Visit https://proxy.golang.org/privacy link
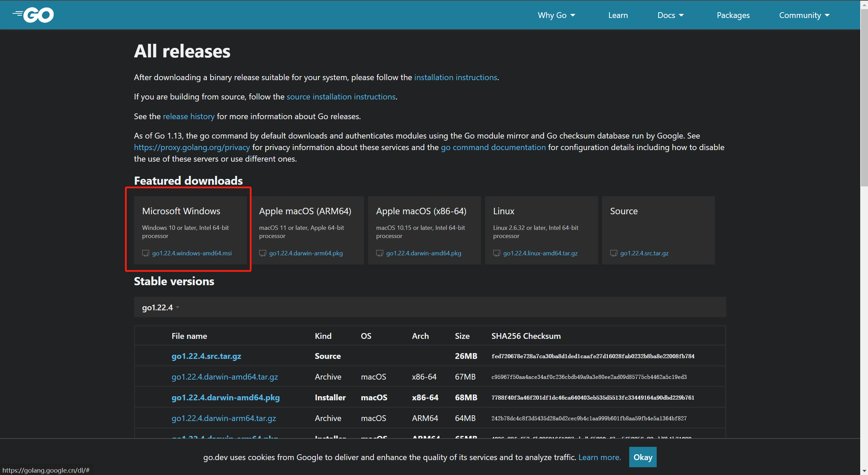Viewport: 868px width, 475px height. [192, 147]
